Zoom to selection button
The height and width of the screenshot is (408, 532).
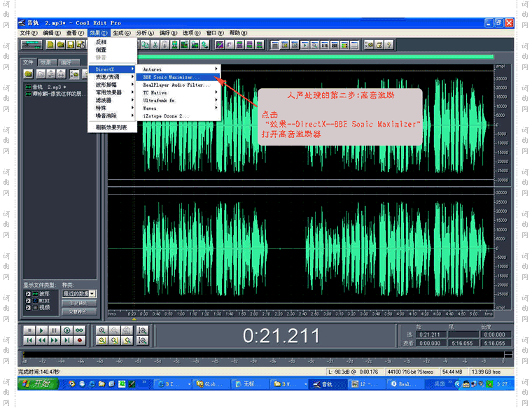click(x=101, y=340)
